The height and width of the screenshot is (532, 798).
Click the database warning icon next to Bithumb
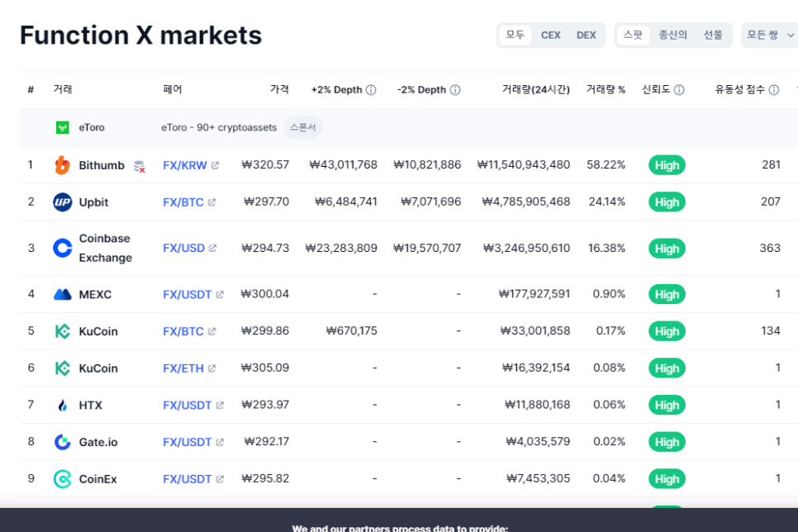[x=139, y=166]
